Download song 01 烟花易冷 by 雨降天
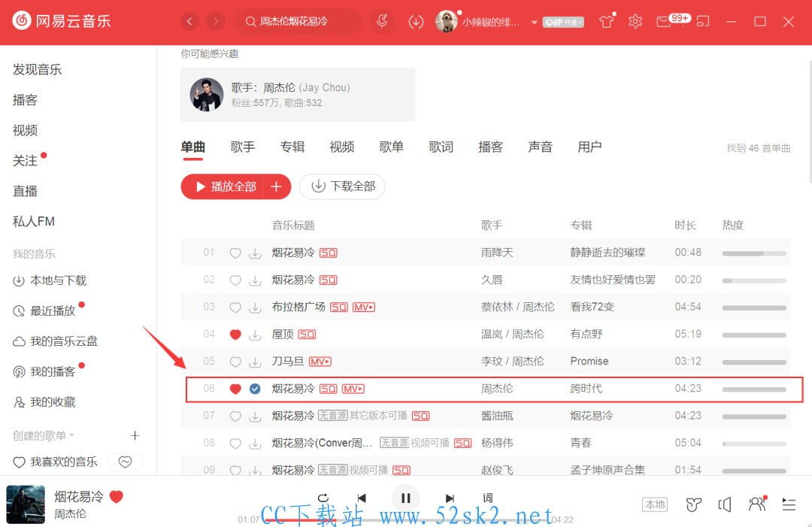Image resolution: width=812 pixels, height=527 pixels. coord(255,253)
